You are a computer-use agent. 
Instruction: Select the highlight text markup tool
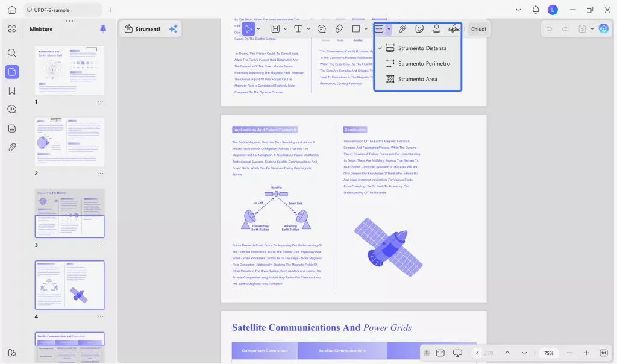pos(275,29)
